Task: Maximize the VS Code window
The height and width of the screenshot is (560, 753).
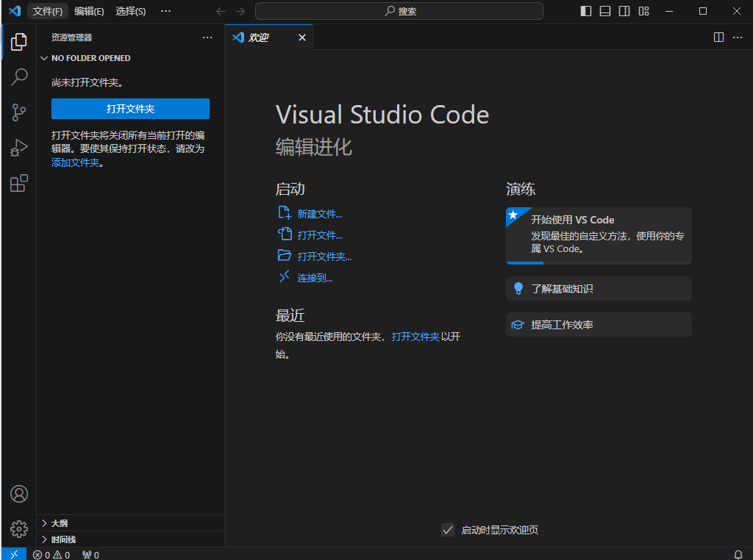Action: click(x=702, y=11)
